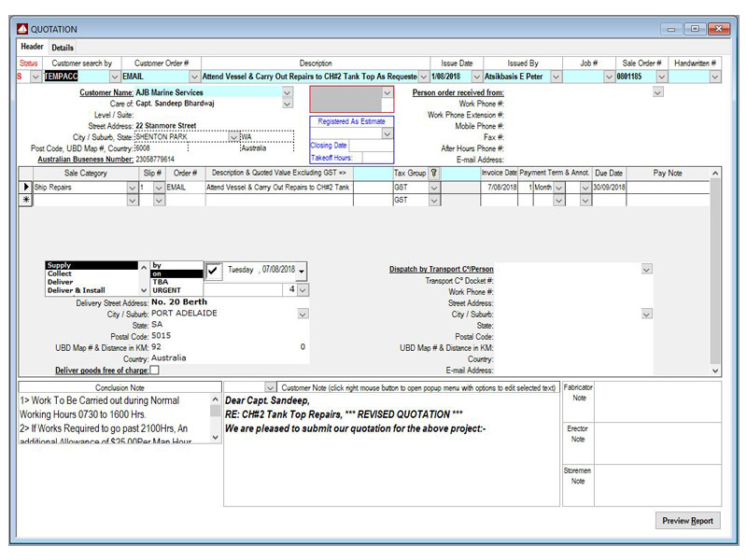
Task: Open the delivery date picker dropdown arrow
Action: click(x=302, y=271)
